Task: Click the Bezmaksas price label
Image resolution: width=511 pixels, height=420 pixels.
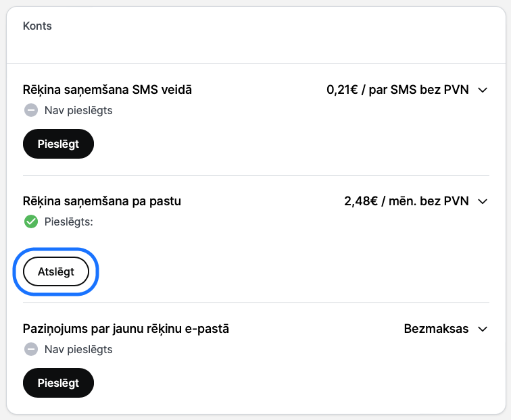Action: pyautogui.click(x=436, y=329)
